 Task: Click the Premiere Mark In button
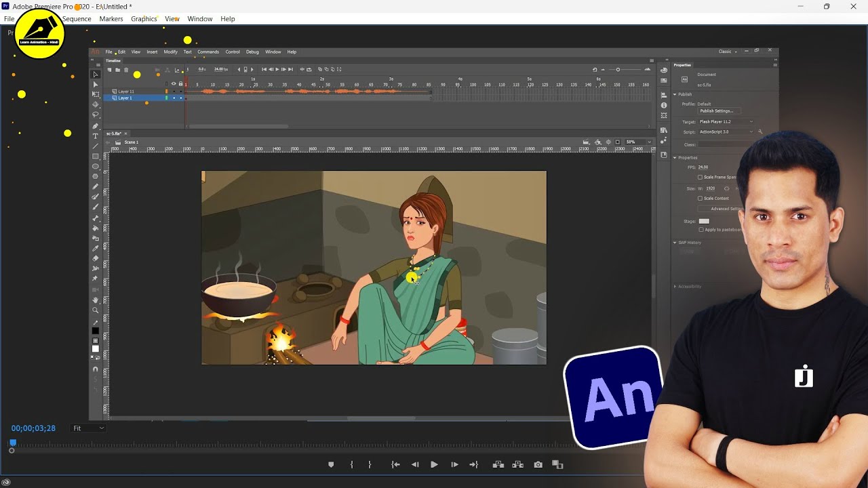tap(351, 464)
